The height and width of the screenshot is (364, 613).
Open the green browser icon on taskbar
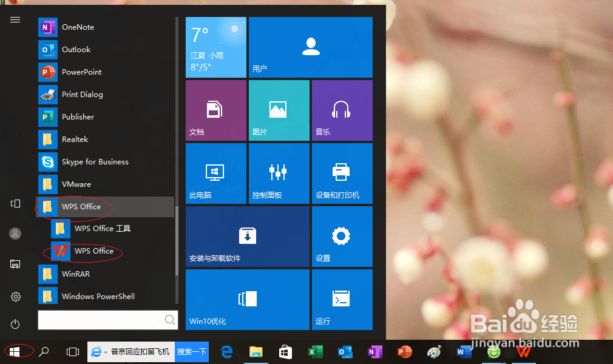(494, 352)
